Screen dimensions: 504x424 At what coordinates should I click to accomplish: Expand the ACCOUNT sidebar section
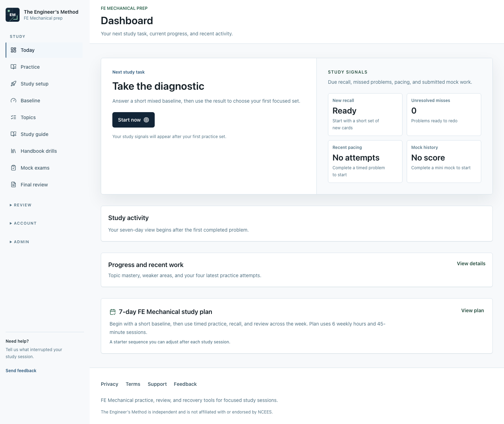[23, 223]
